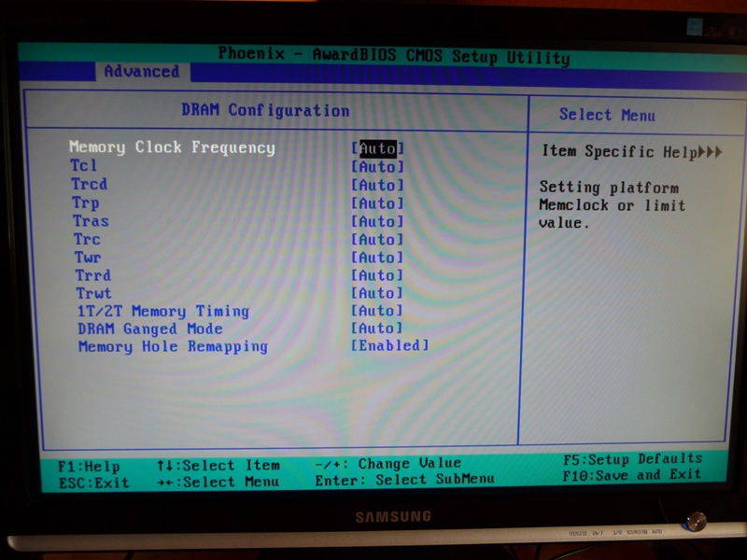Screen dimensions: 747x560
Task: Change the Trp Auto value
Action: point(377,203)
